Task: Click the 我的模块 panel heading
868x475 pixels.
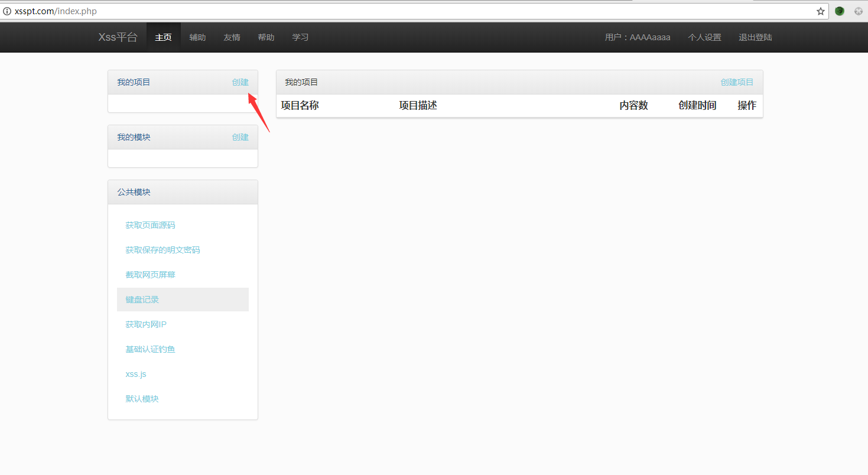Action: (134, 137)
